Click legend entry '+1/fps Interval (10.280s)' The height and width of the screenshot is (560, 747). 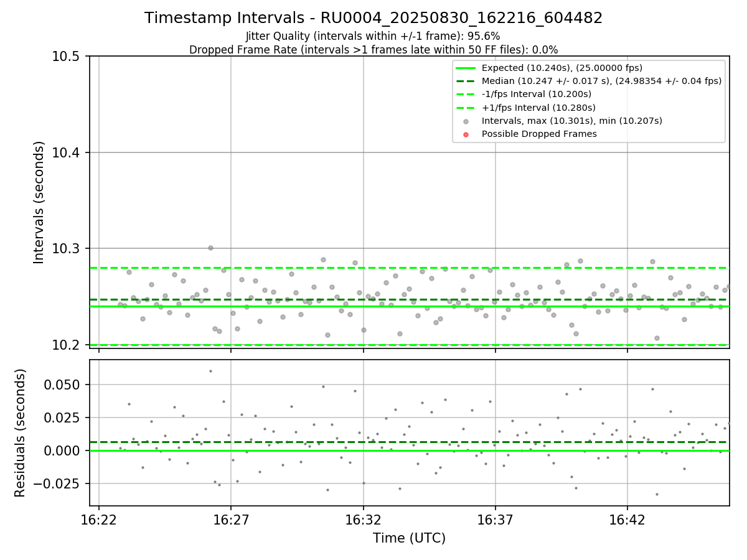538,108
